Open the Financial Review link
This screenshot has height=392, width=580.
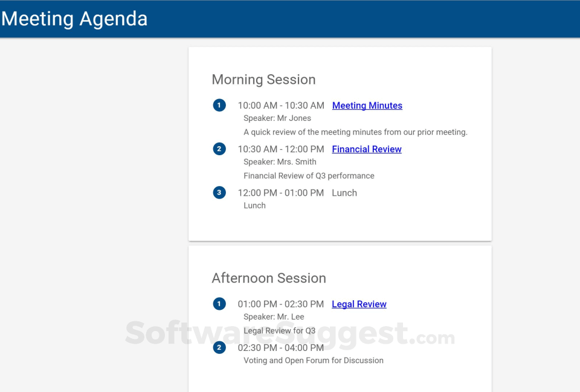[x=366, y=149]
